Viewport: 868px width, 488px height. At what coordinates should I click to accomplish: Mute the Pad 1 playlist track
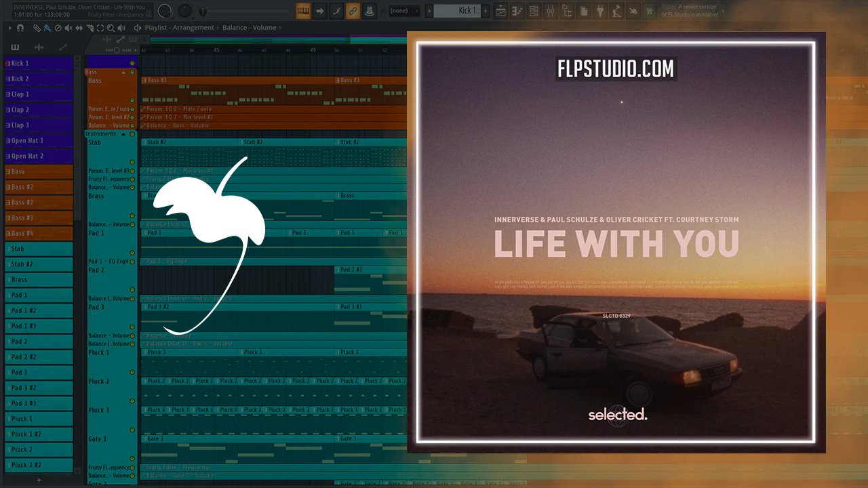pos(132,253)
